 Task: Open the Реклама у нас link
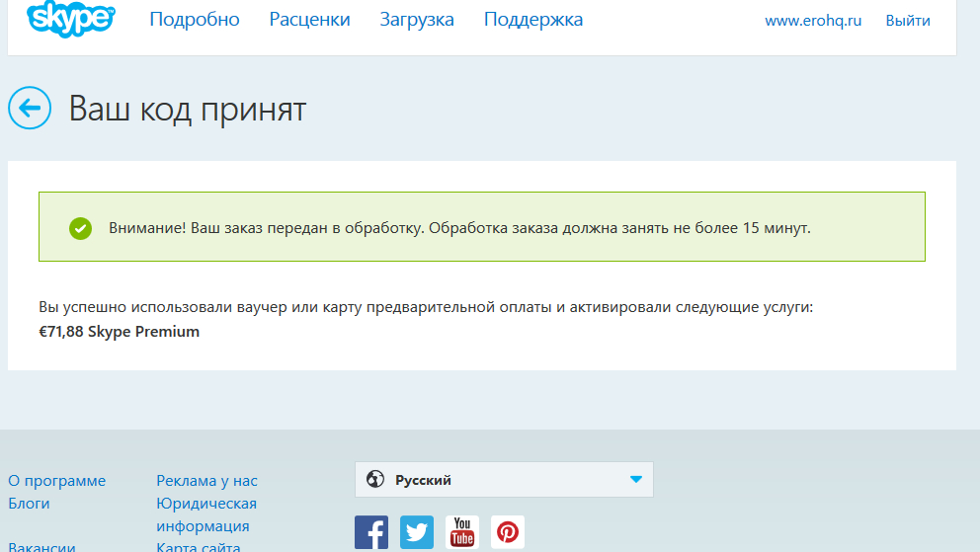point(206,481)
